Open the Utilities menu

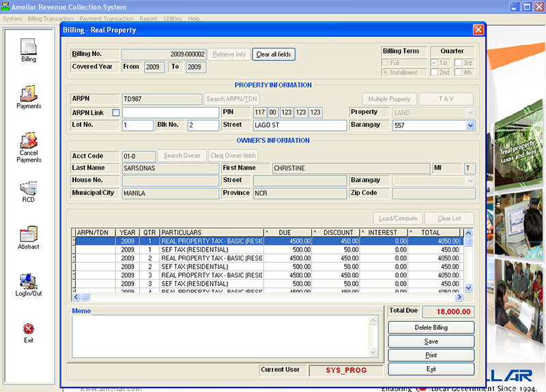click(x=173, y=18)
